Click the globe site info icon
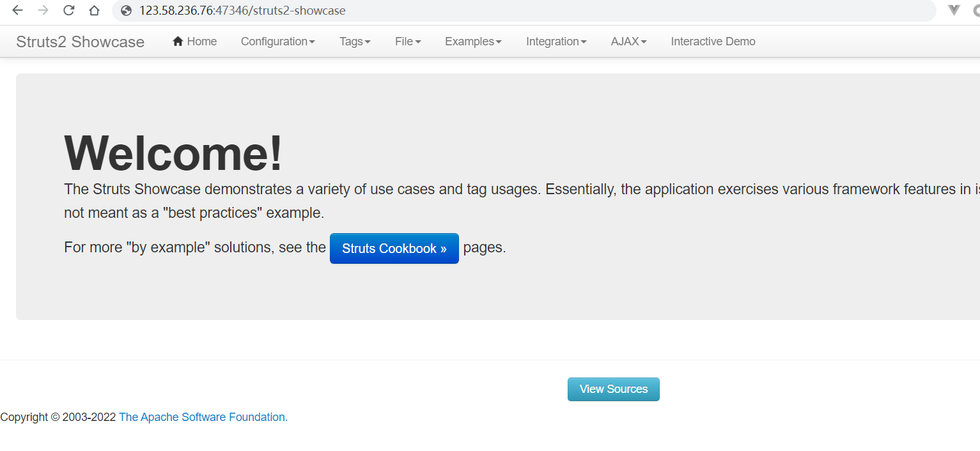The image size is (980, 451). coord(126,11)
